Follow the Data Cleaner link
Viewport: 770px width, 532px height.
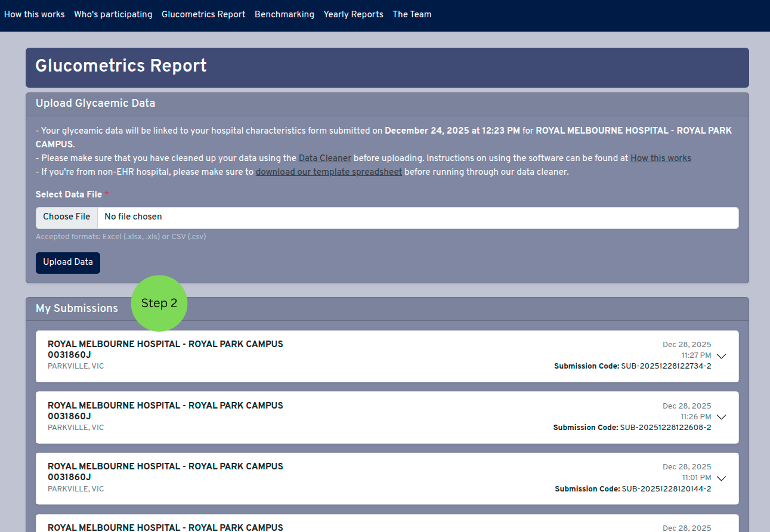pos(324,158)
